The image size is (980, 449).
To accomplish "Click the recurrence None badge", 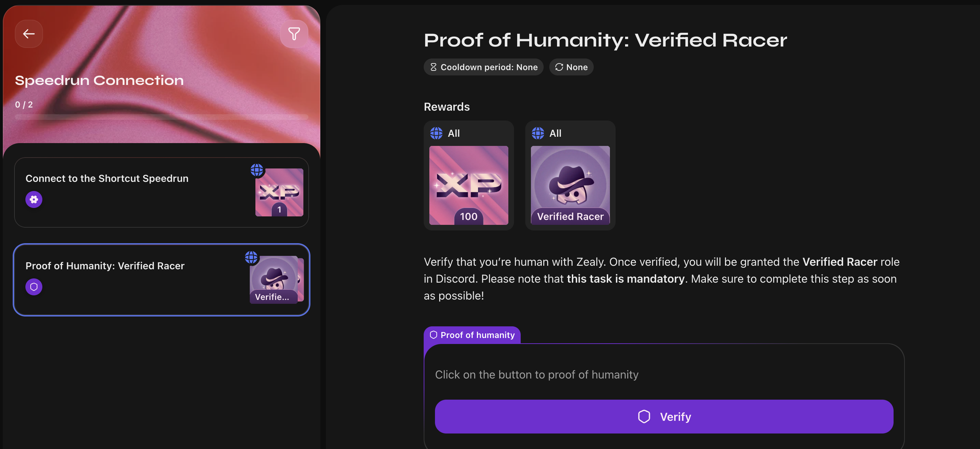I will pyautogui.click(x=571, y=67).
